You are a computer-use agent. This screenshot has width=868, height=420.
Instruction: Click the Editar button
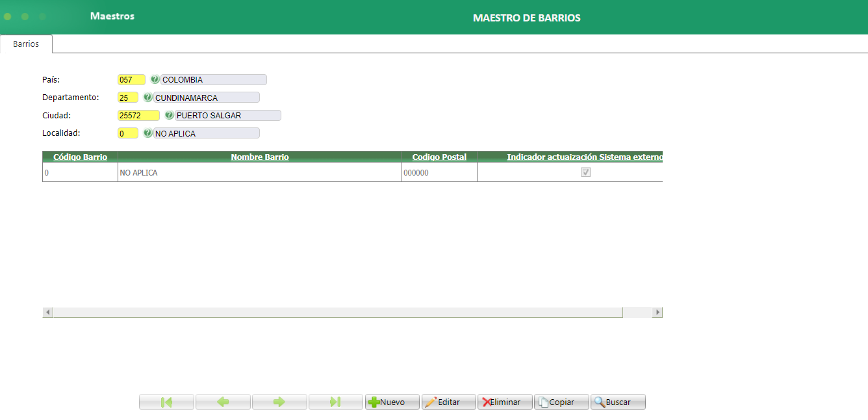coord(449,402)
